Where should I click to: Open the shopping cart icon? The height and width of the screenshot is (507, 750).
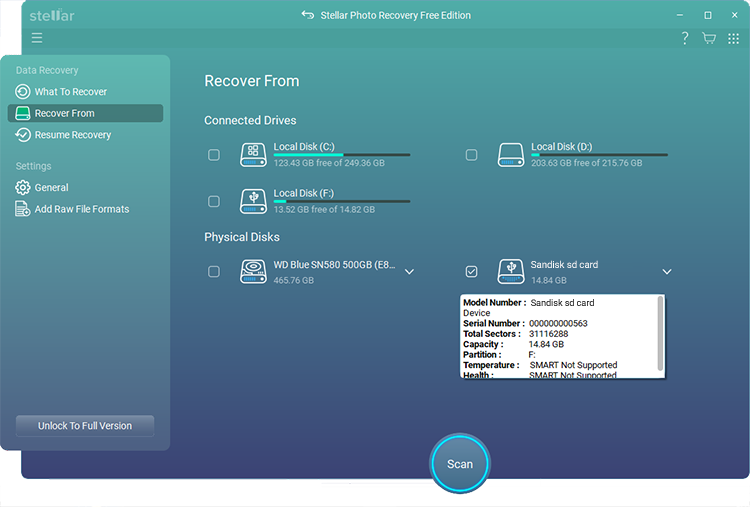point(709,38)
